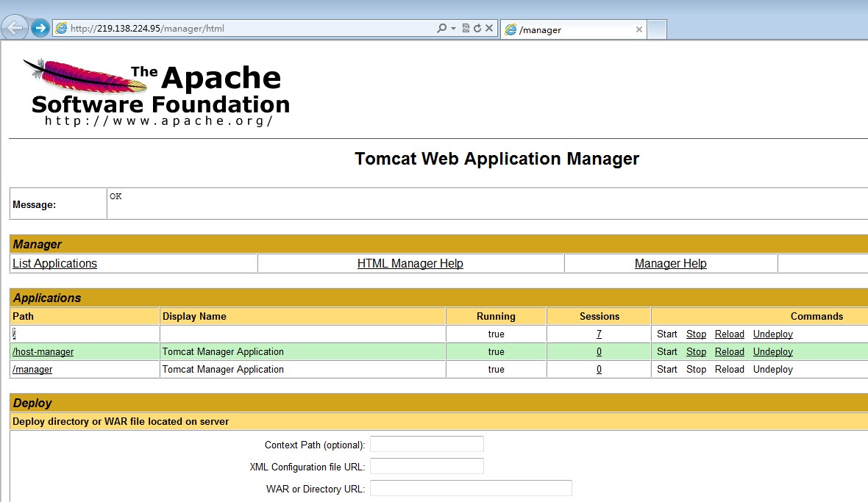Viewport: 868px width, 502px height.
Task: Click the WAR or Directory URL field
Action: (471, 488)
